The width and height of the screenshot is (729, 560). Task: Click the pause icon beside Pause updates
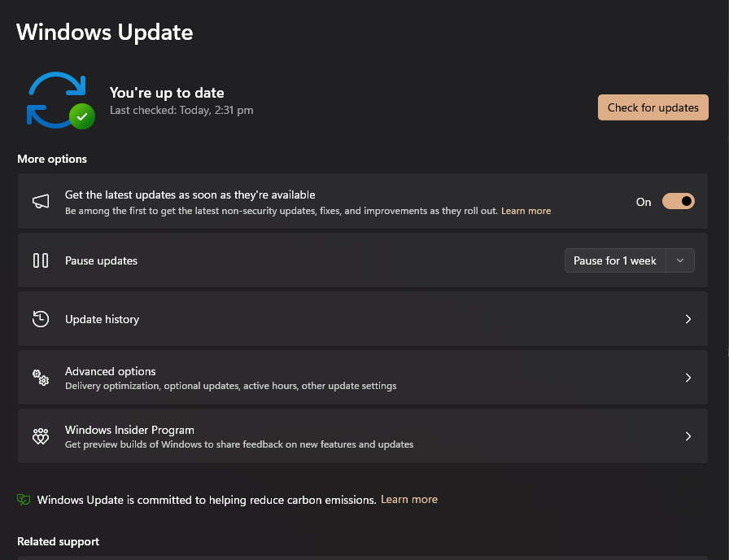[41, 260]
